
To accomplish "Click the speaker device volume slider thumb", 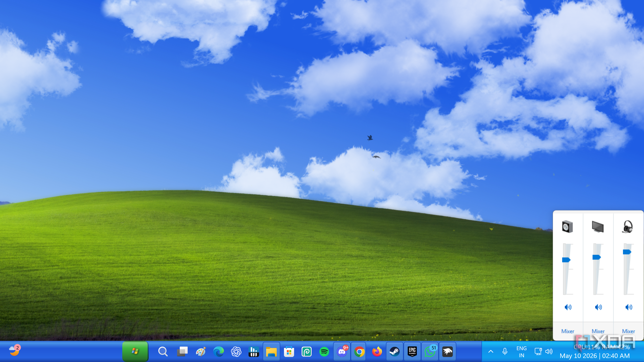I will (566, 260).
